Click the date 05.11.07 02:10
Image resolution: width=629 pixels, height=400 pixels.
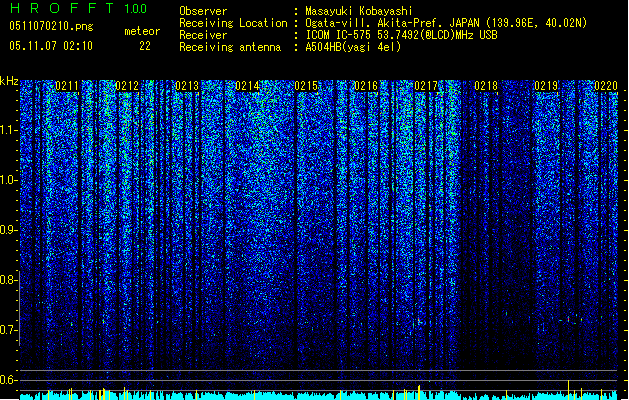[51, 46]
